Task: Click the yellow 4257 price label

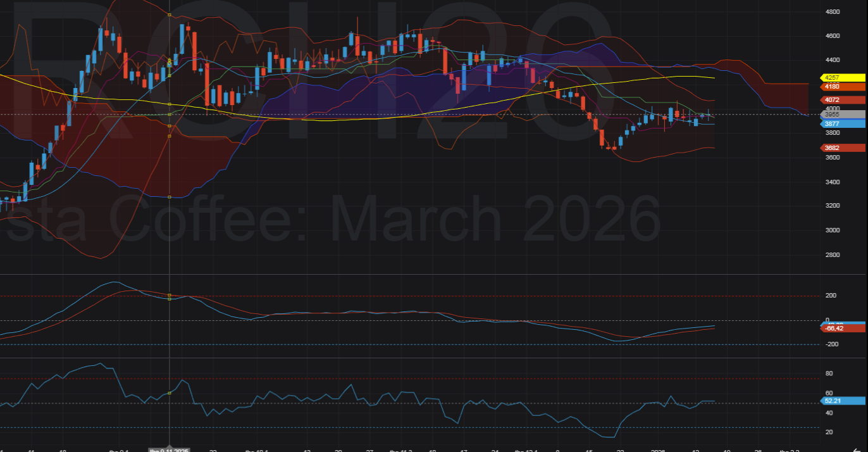Action: pyautogui.click(x=842, y=77)
